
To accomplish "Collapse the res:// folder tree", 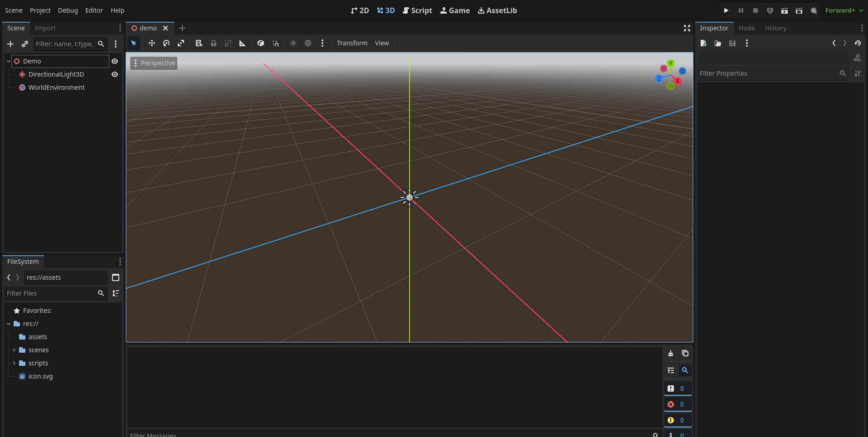I will point(9,324).
